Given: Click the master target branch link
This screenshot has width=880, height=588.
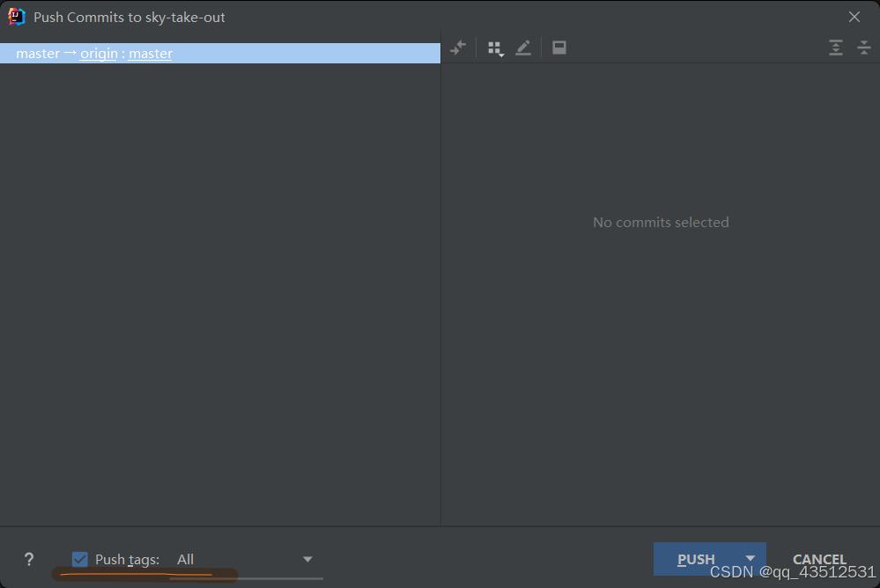Looking at the screenshot, I should [151, 54].
